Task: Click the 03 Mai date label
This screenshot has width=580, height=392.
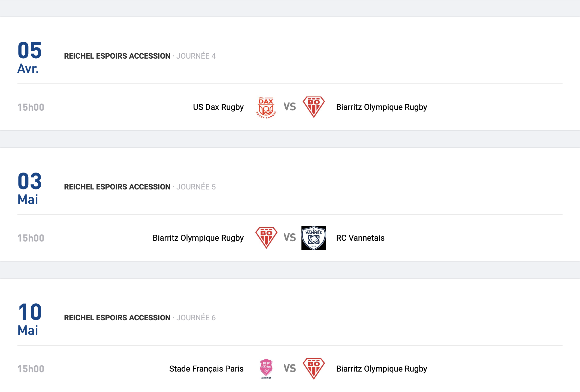Action: click(x=29, y=188)
